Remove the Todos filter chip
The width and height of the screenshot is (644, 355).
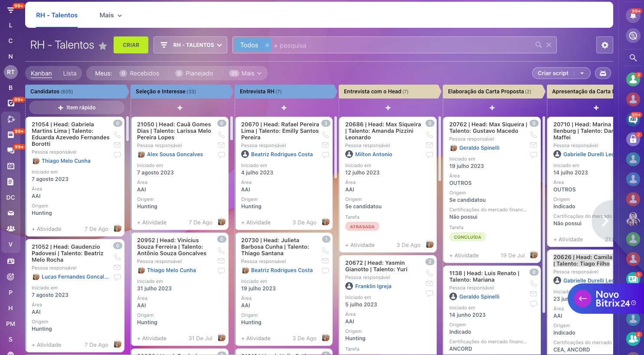pyautogui.click(x=267, y=45)
